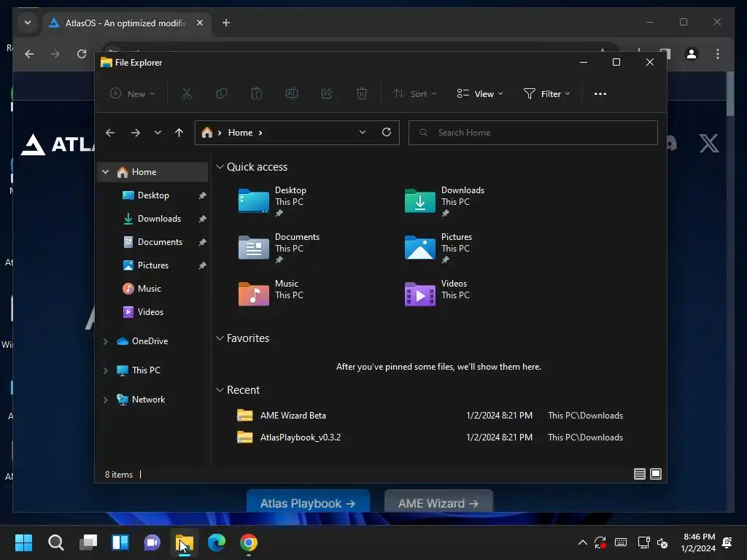The height and width of the screenshot is (560, 747).
Task: Select Desktop in the navigation pane
Action: (x=153, y=195)
